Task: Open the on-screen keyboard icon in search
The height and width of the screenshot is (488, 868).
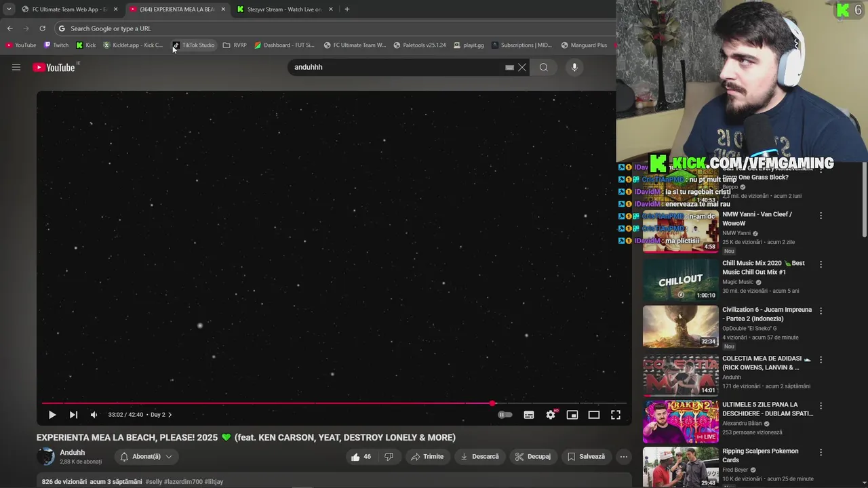Action: pos(509,67)
